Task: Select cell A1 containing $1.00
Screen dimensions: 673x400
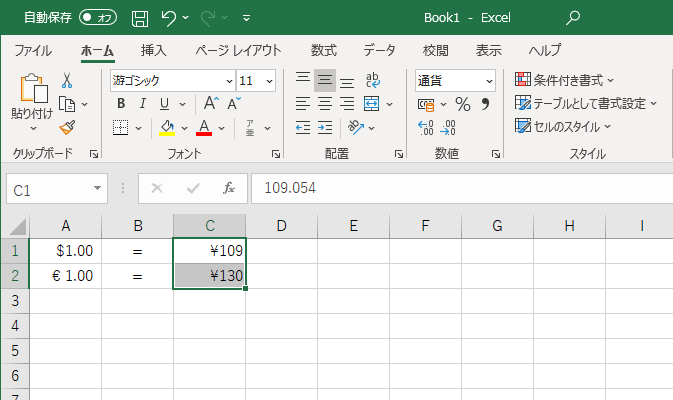Action: tap(65, 251)
